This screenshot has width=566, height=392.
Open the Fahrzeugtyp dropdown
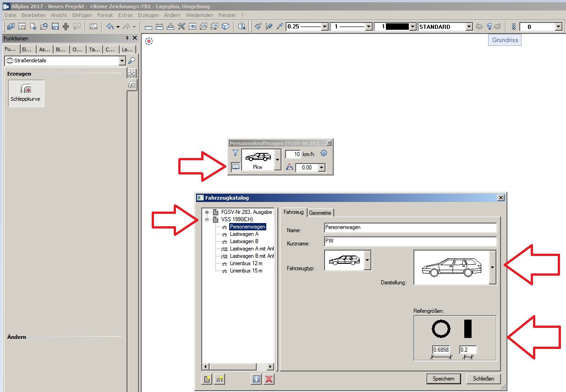[367, 260]
